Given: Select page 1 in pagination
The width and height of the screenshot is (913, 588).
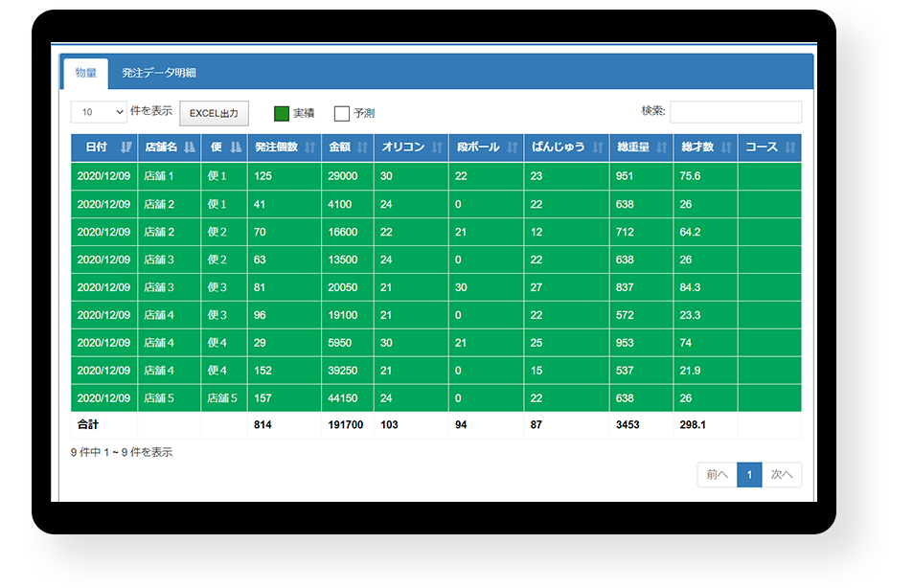Looking at the screenshot, I should point(749,474).
